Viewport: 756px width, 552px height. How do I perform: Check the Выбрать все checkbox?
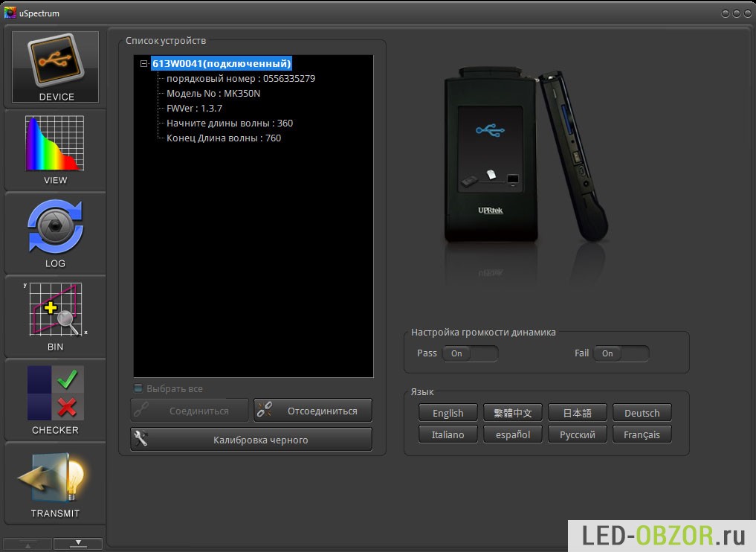[138, 388]
